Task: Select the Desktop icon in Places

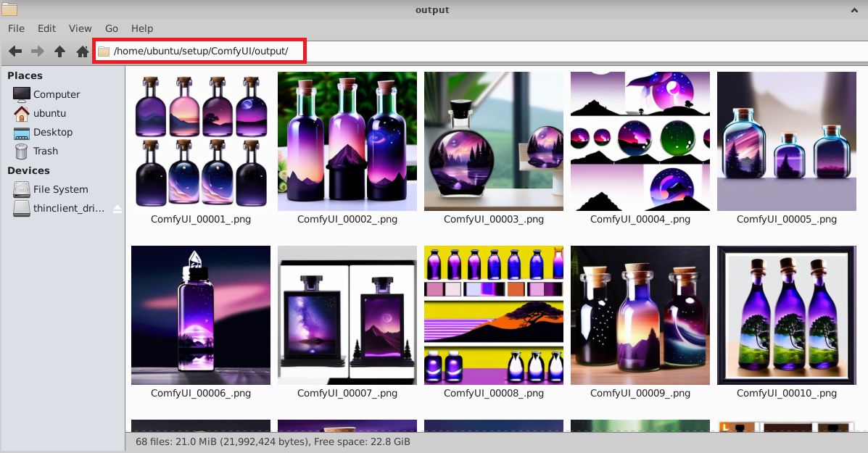Action: pyautogui.click(x=22, y=133)
